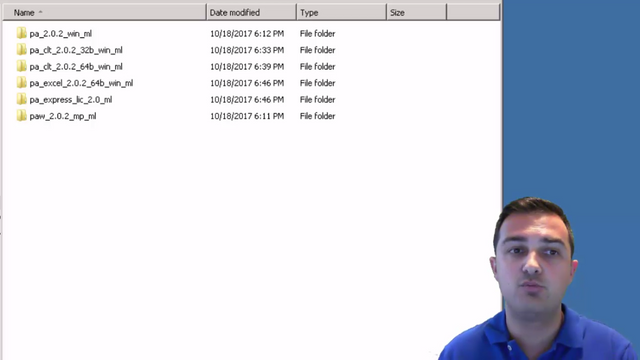
Task: Click the pa_excel_2.0.2_64b_win_ml folder icon
Action: 22,83
